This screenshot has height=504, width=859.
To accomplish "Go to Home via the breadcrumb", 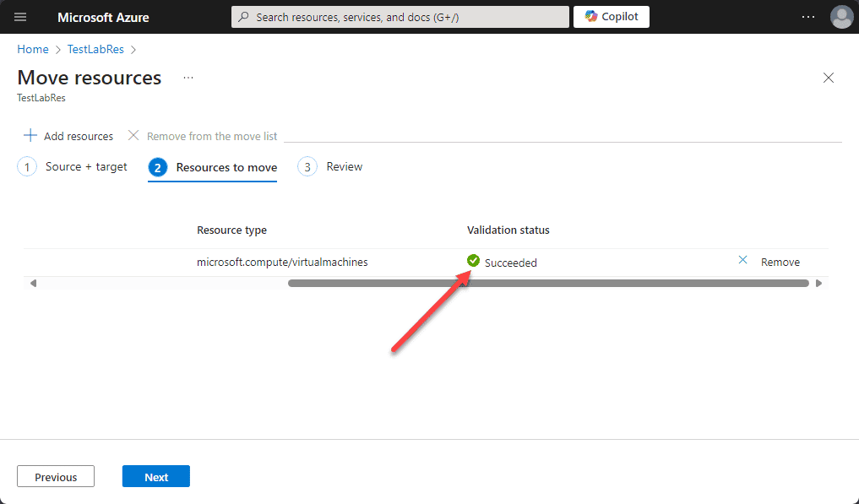I will 33,49.
